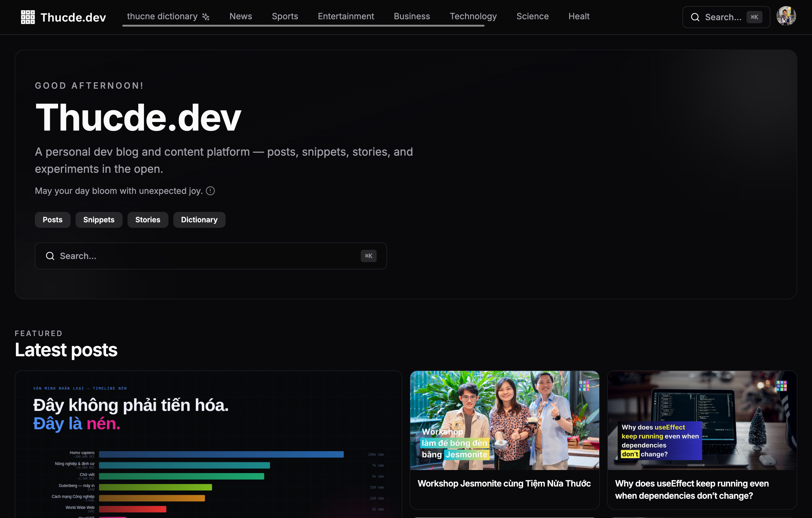Screen dimensions: 812x518
Task: Switch to the Technology category
Action: [x=473, y=16]
